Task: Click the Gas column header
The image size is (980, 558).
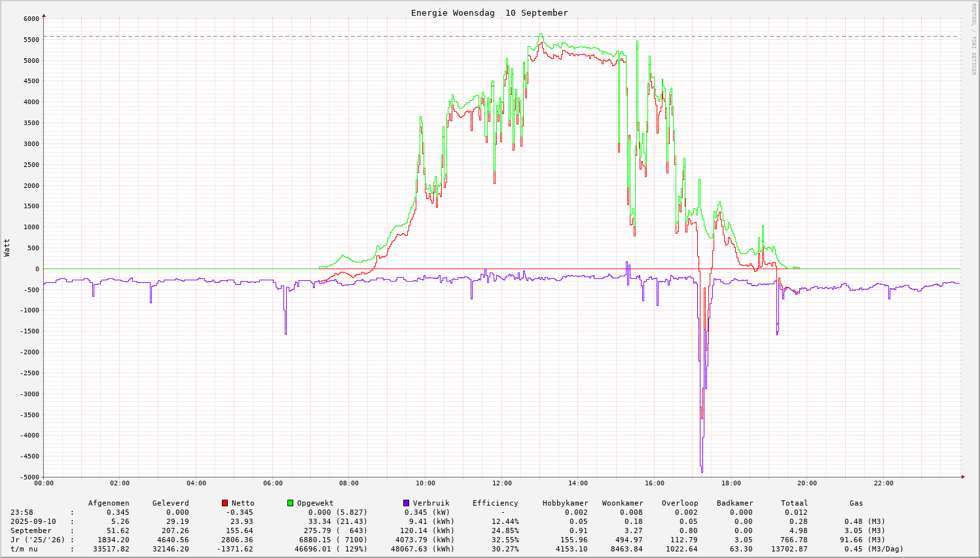Action: tap(856, 504)
